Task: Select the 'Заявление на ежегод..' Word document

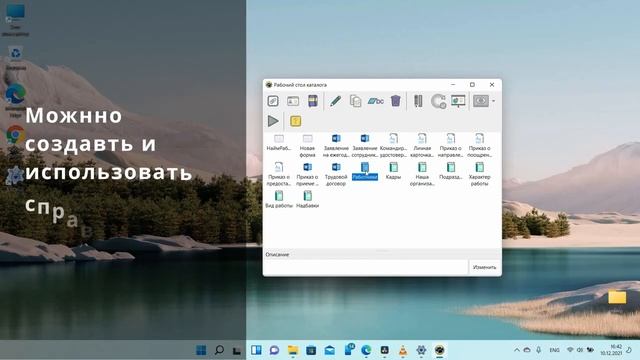Action: click(x=336, y=146)
